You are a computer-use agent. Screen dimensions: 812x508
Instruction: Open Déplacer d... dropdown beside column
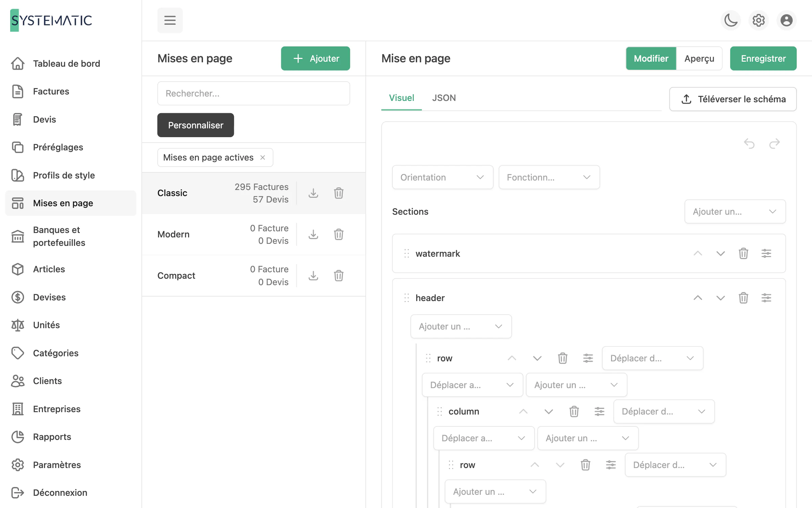click(664, 411)
